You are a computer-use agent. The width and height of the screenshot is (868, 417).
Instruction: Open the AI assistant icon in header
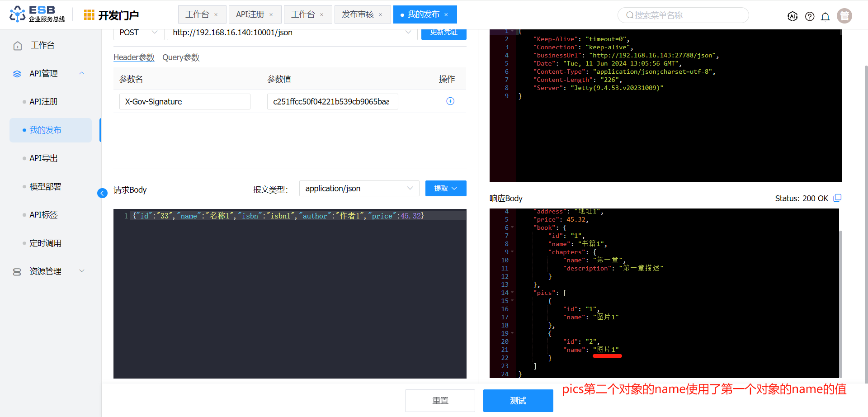[793, 16]
